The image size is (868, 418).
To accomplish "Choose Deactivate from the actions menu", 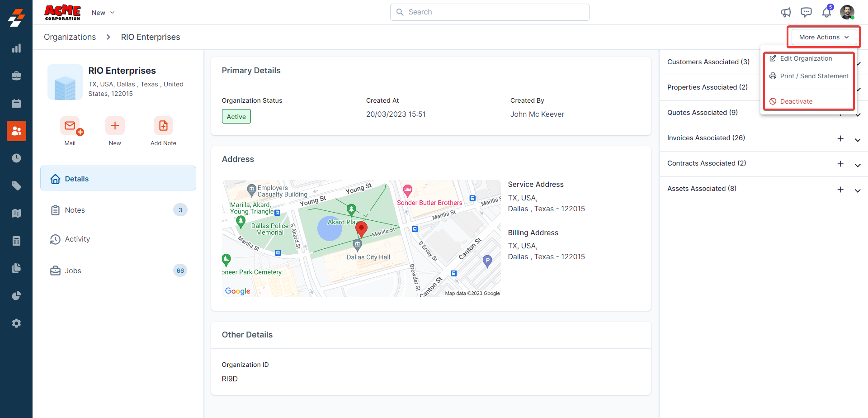I will [x=796, y=101].
